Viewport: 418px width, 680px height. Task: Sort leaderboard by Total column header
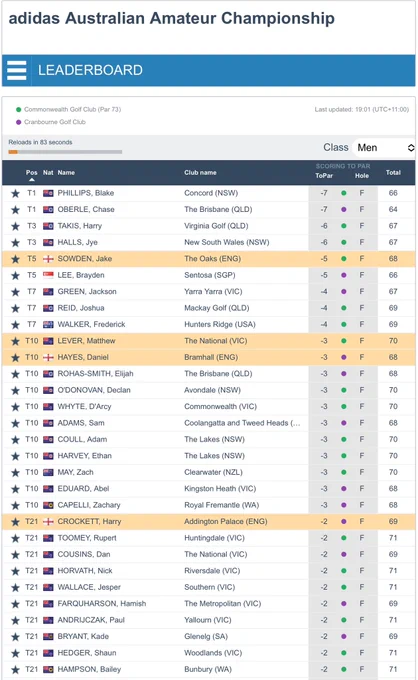click(x=393, y=173)
